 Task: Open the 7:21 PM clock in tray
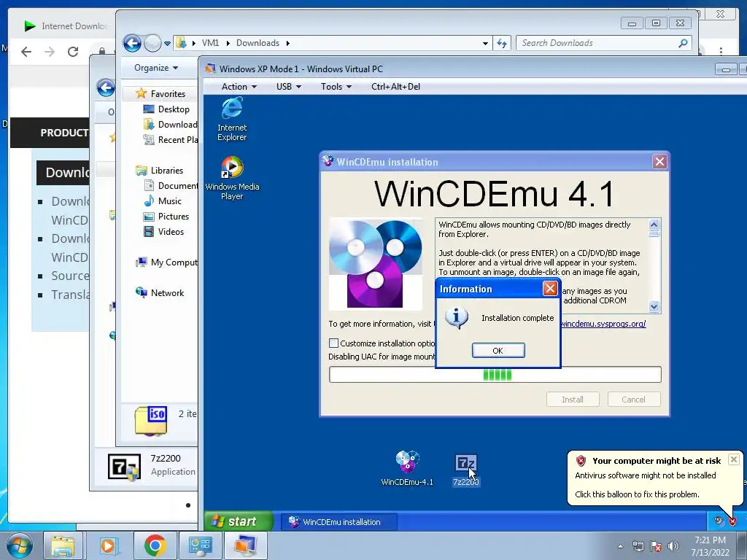[x=710, y=545]
